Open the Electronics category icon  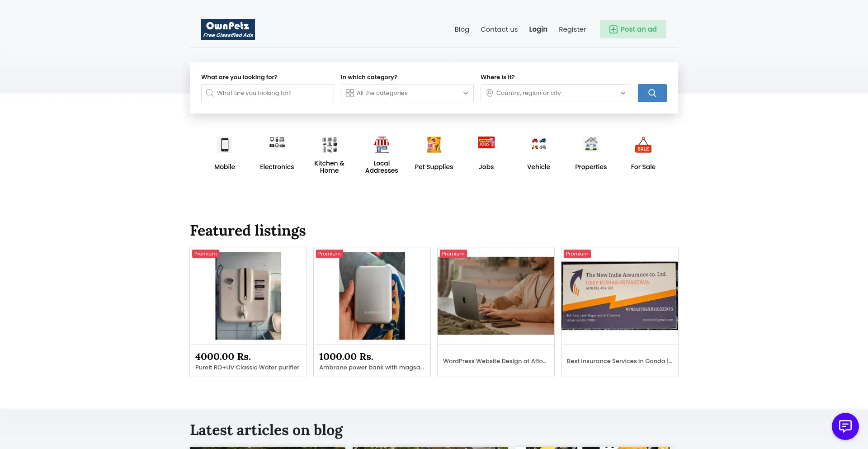[x=277, y=142]
